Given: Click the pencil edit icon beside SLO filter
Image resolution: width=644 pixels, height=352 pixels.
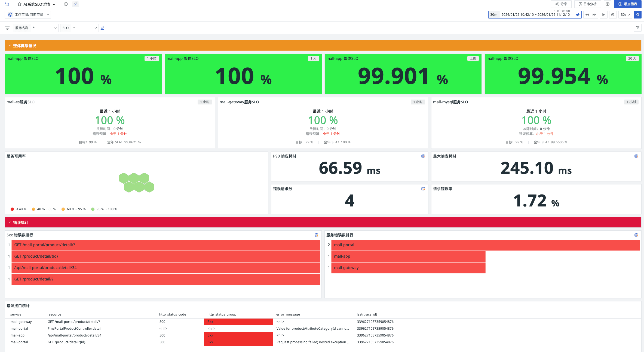Looking at the screenshot, I should [x=102, y=28].
